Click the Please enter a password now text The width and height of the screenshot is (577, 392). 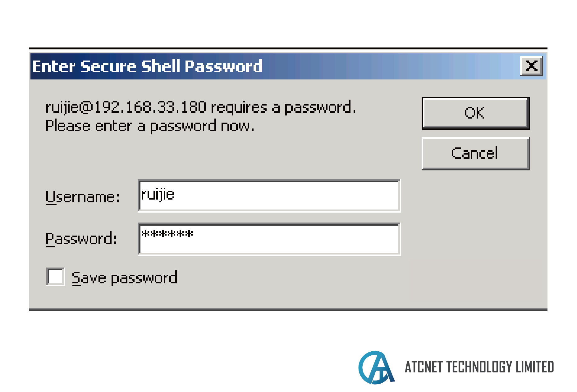pos(150,126)
